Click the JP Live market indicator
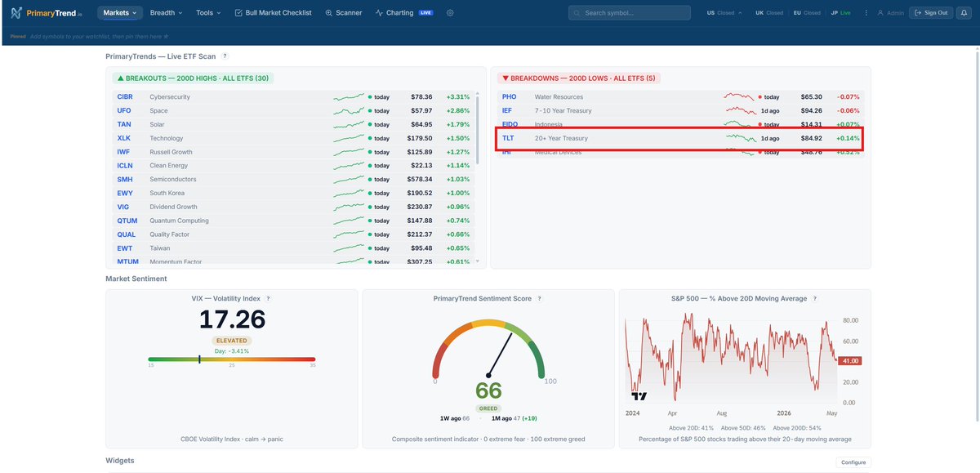Screen dimensions: 980x473 point(840,13)
